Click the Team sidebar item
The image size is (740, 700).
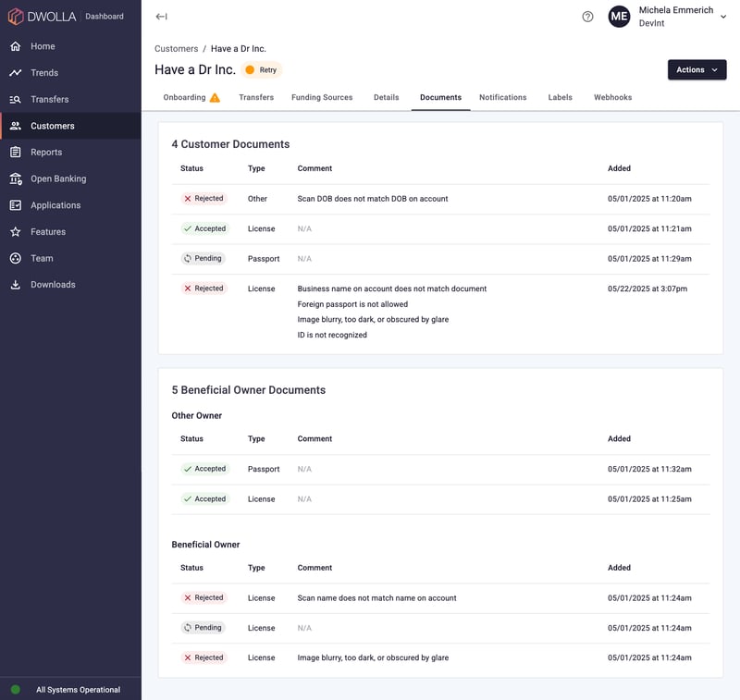point(42,259)
